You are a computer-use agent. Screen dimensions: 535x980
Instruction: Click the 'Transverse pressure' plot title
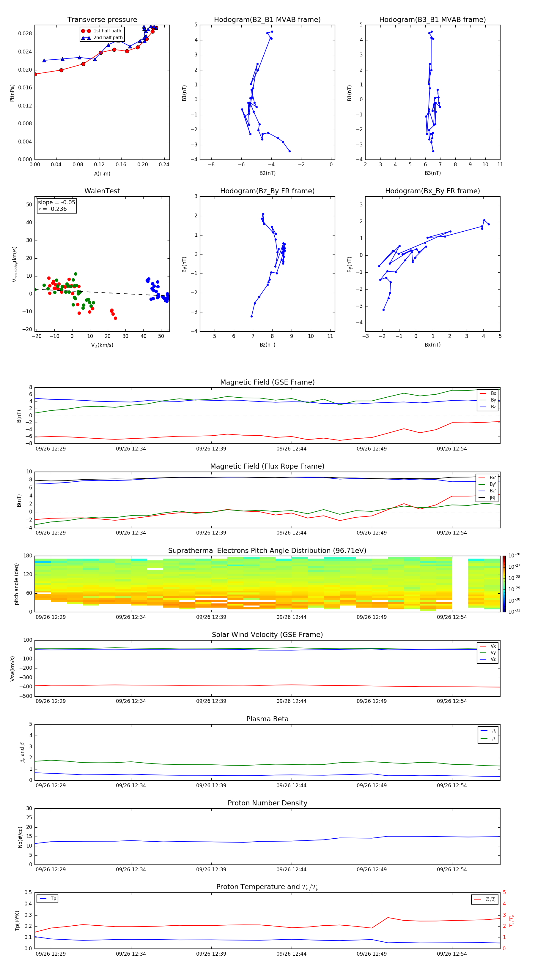pyautogui.click(x=102, y=19)
